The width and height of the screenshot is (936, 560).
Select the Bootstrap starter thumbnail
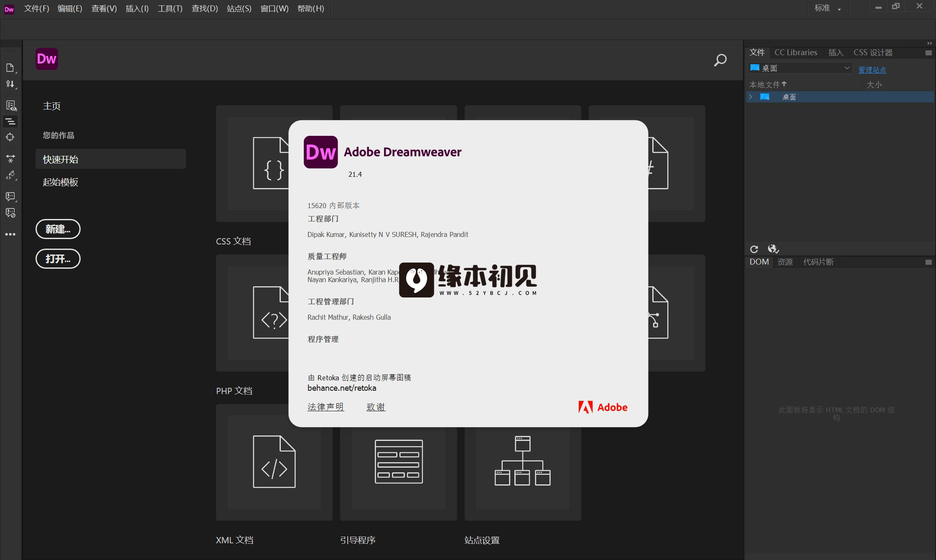pos(399,462)
